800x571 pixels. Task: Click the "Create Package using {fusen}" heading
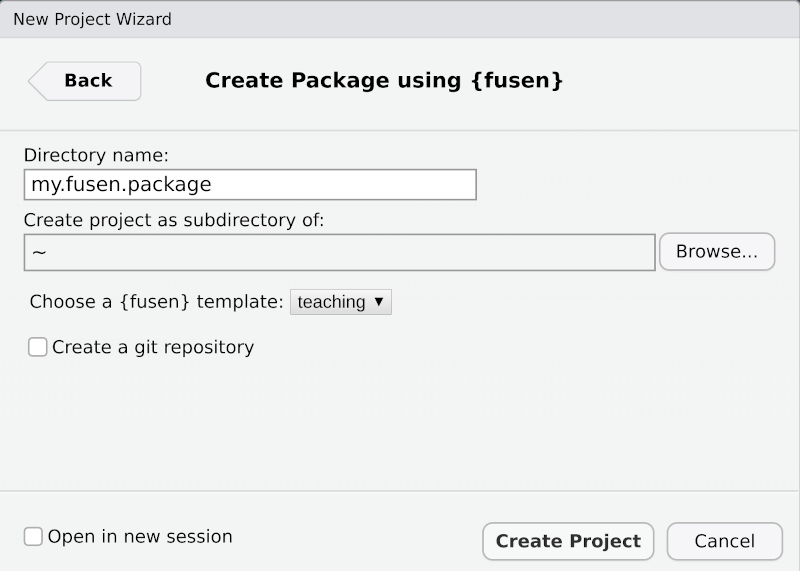384,80
